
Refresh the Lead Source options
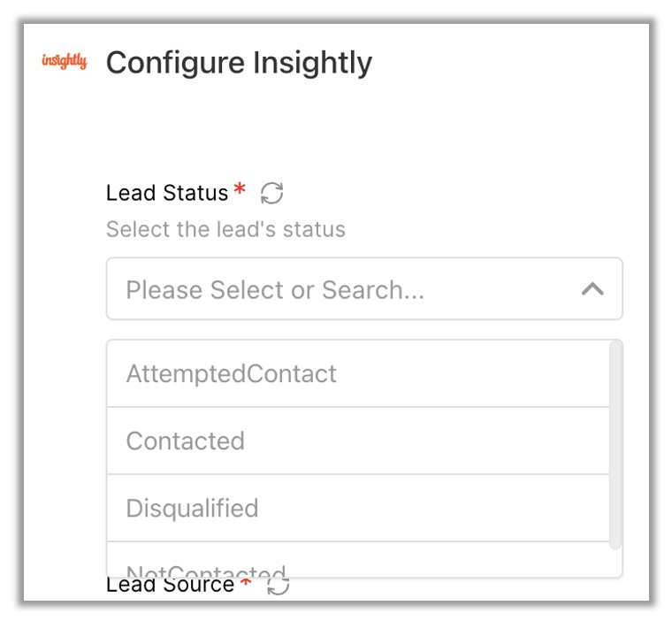tap(278, 585)
